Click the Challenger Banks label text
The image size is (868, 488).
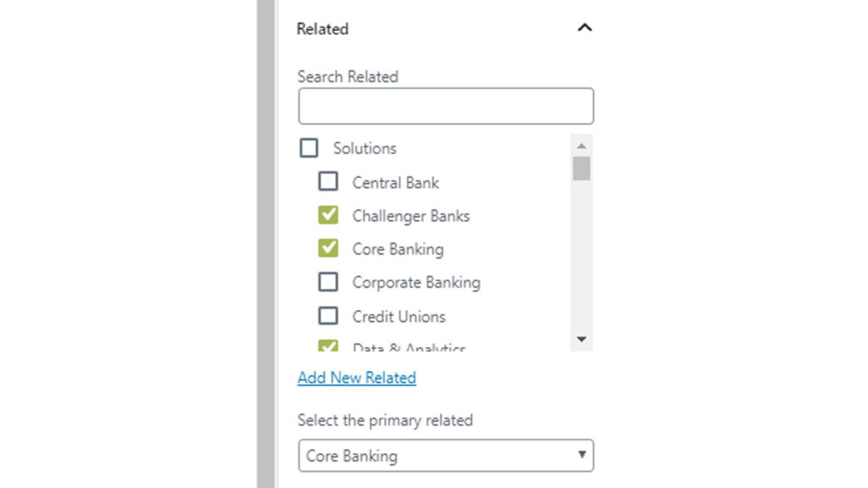click(411, 216)
